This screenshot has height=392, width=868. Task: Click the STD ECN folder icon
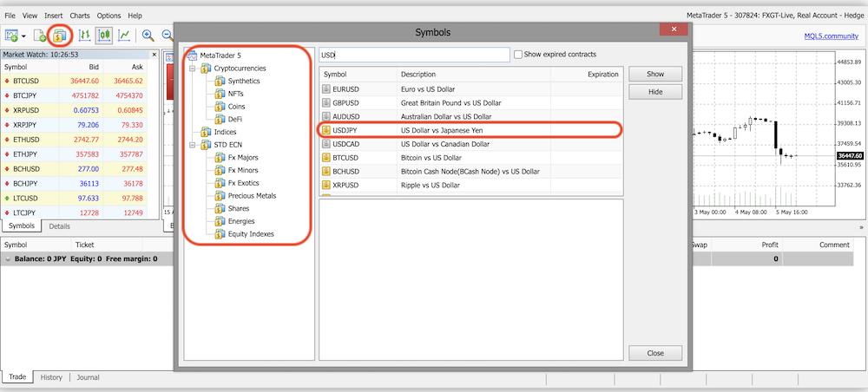click(x=206, y=145)
